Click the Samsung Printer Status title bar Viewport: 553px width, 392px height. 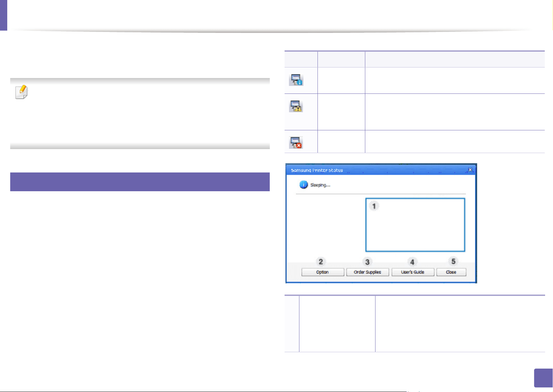(x=381, y=170)
